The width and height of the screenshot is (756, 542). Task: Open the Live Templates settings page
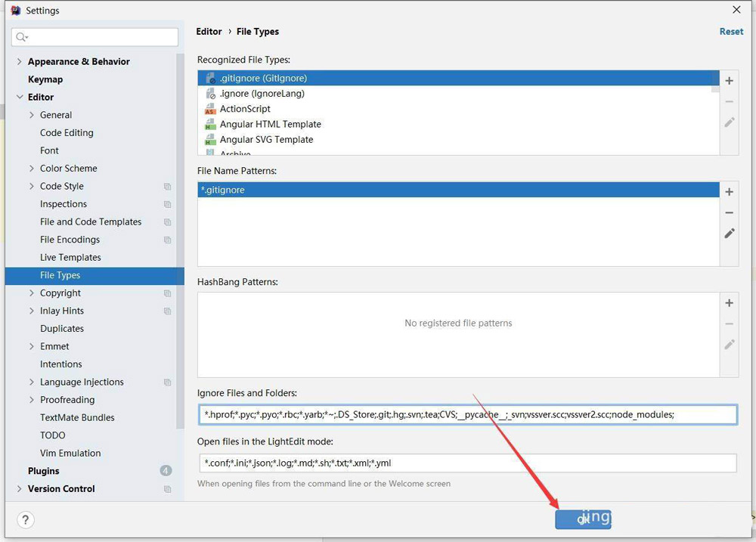point(70,258)
